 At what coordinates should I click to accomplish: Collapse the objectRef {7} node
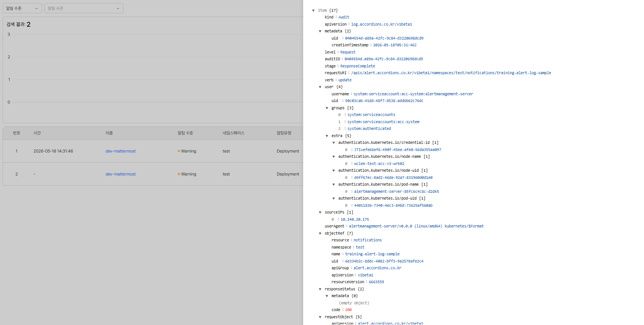(x=320, y=233)
